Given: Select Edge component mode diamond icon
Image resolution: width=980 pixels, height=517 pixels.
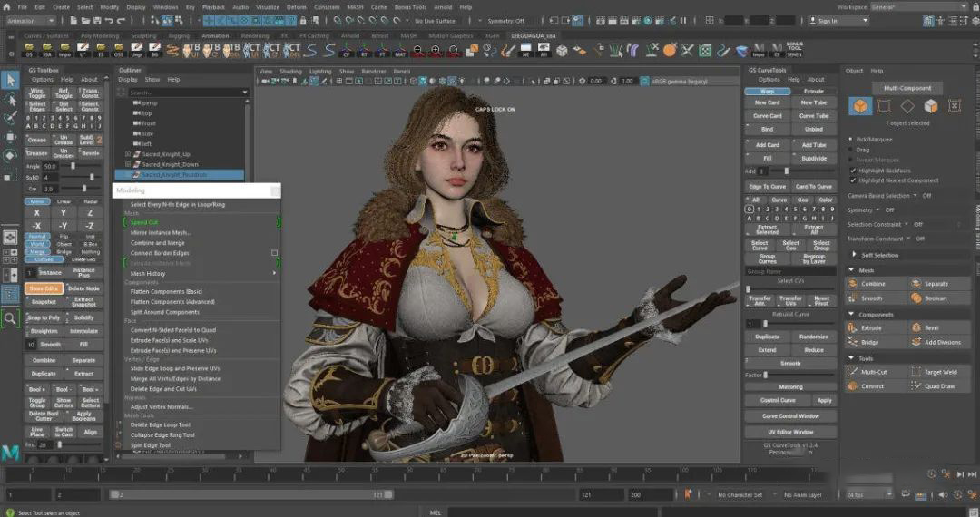Looking at the screenshot, I should pyautogui.click(x=907, y=106).
